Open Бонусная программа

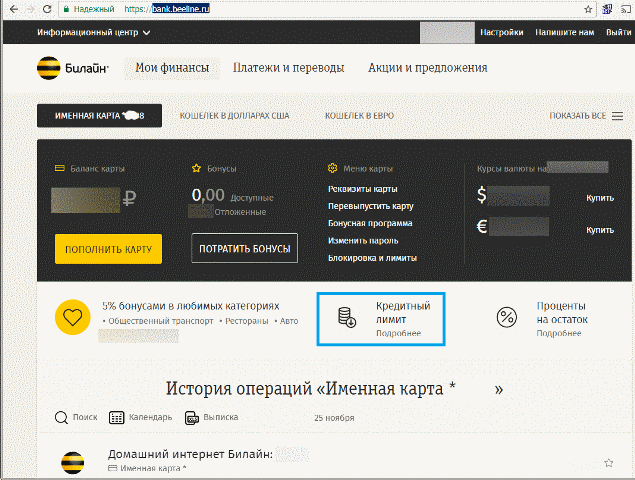pos(370,223)
